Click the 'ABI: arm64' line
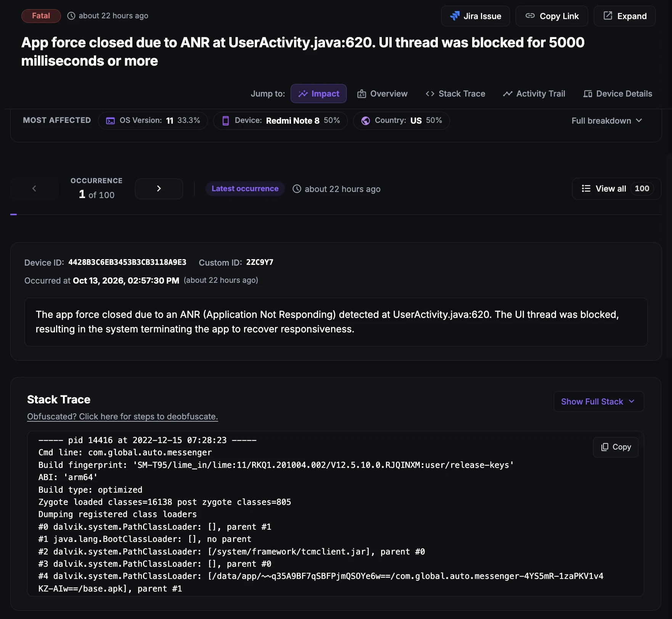The image size is (672, 619). click(68, 477)
